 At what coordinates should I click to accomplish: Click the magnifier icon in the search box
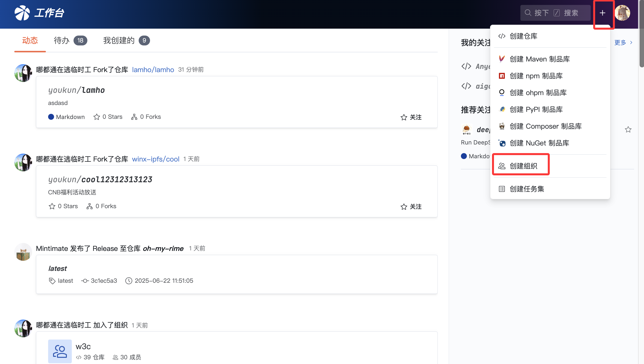[x=528, y=13]
